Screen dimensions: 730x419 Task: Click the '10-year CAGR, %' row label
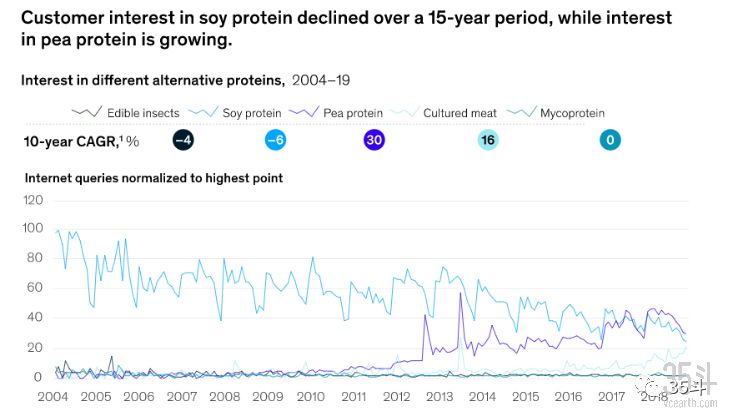[80, 141]
